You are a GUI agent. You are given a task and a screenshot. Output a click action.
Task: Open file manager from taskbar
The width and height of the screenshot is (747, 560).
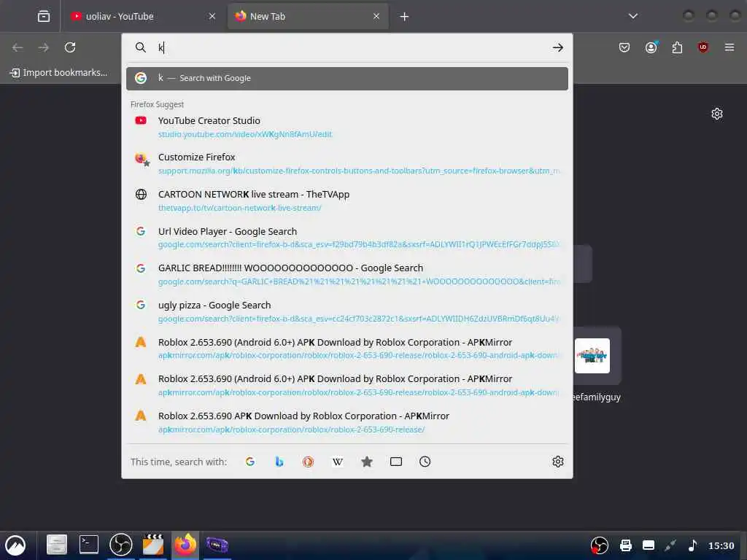[x=57, y=545]
